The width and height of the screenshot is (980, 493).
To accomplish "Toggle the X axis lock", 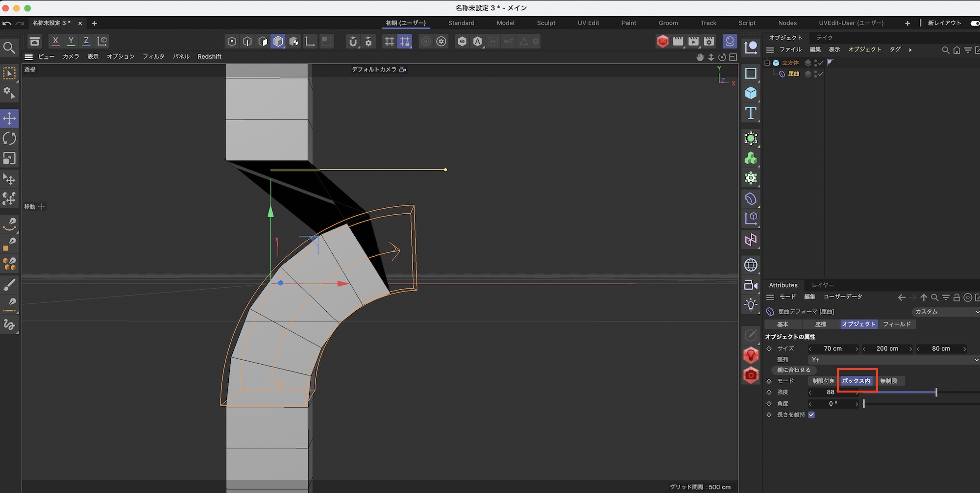I will pyautogui.click(x=55, y=41).
